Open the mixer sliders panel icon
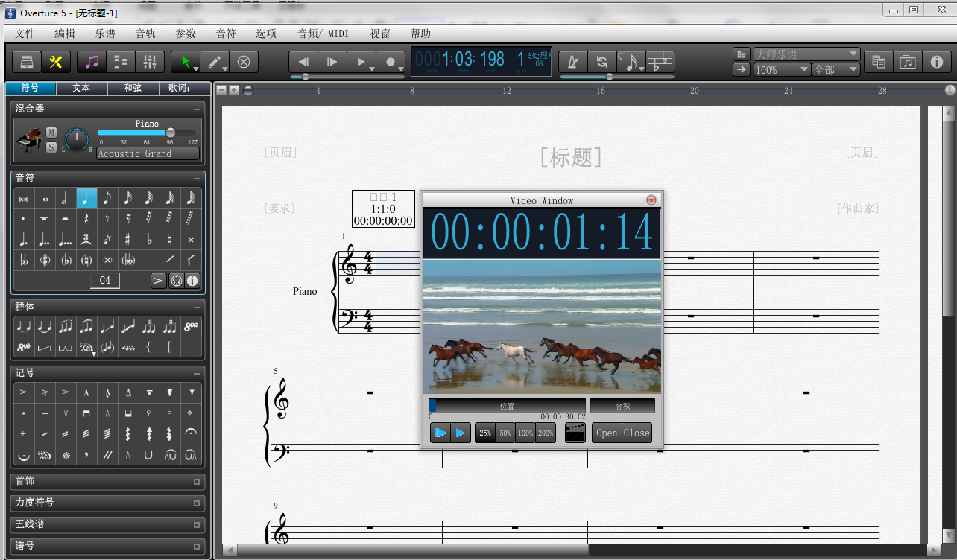This screenshot has width=957, height=560. point(148,62)
